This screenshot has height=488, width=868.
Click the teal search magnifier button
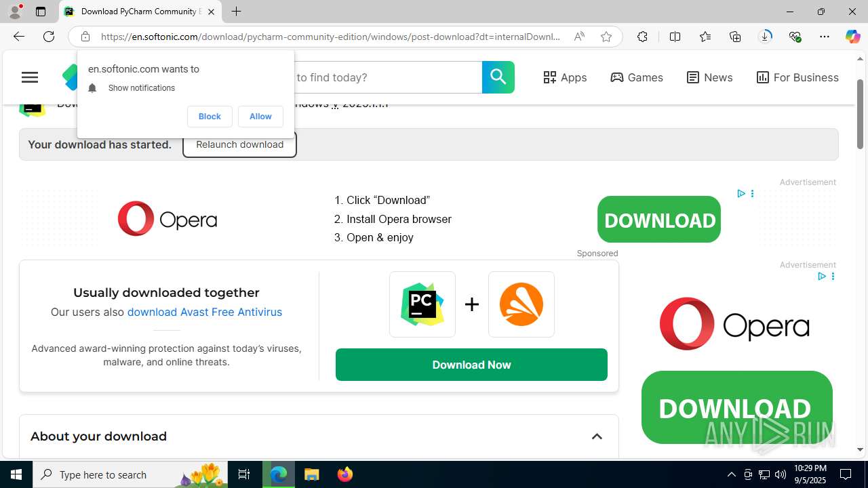click(498, 77)
